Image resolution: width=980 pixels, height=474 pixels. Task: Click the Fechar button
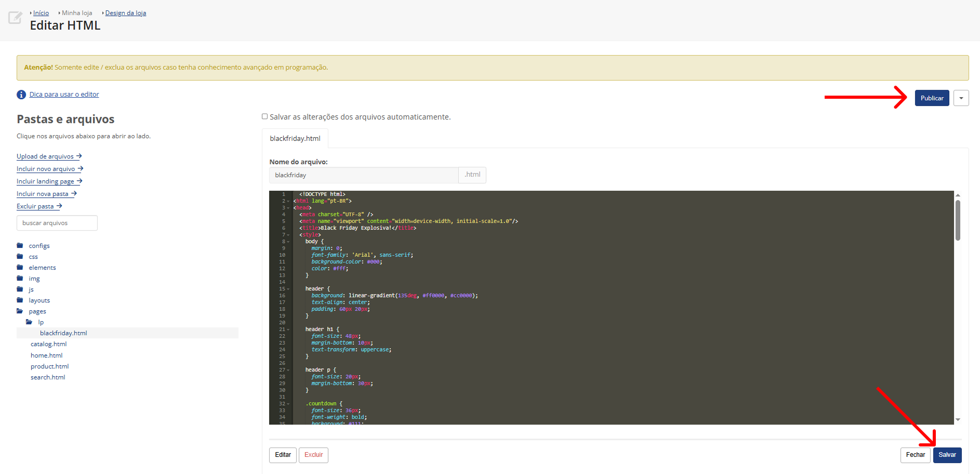(x=916, y=455)
